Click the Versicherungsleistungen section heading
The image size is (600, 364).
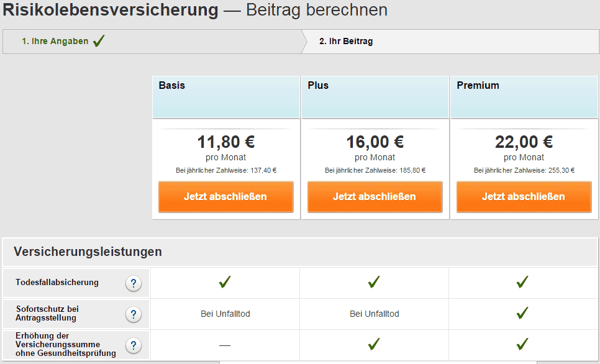click(88, 252)
